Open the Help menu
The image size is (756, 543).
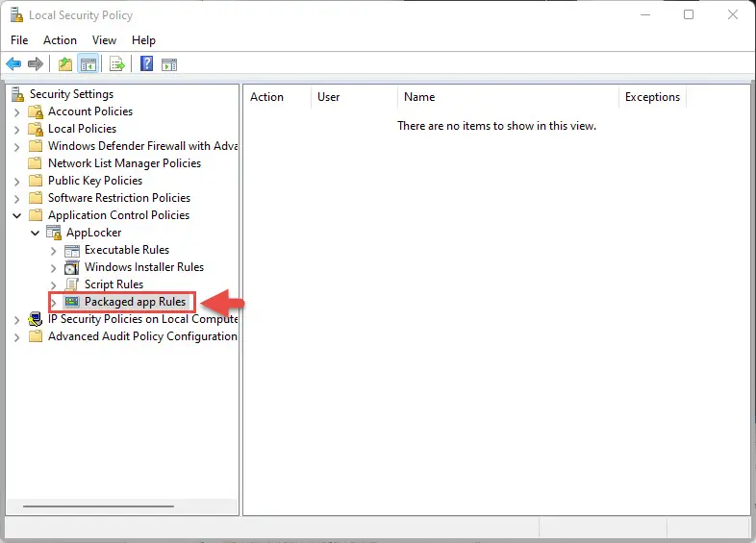click(143, 40)
